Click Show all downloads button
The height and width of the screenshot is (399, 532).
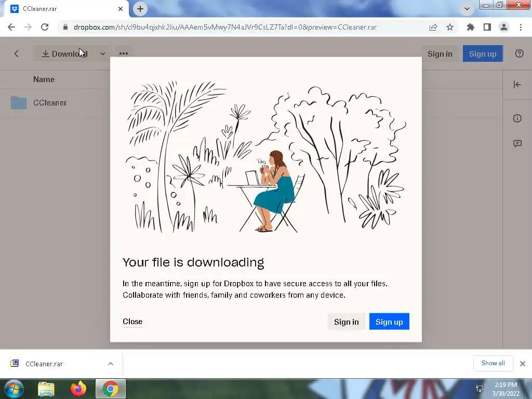[x=493, y=363]
